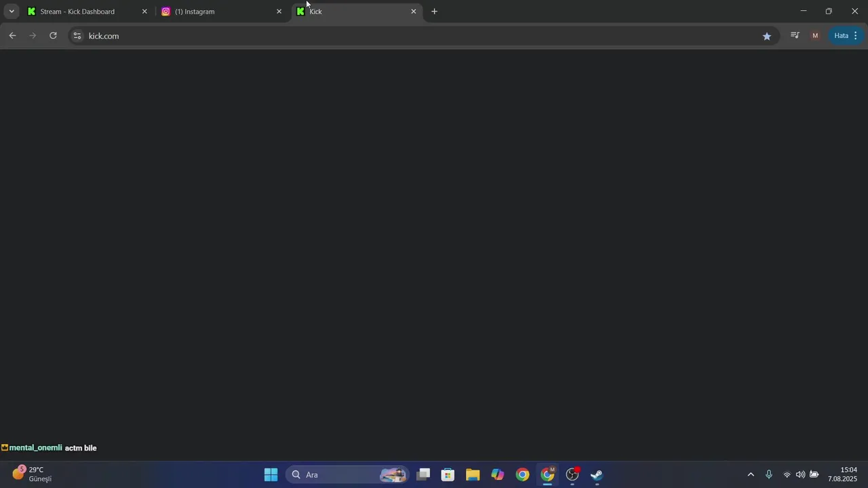Go back to the previous page
868x488 pixels.
(x=12, y=36)
